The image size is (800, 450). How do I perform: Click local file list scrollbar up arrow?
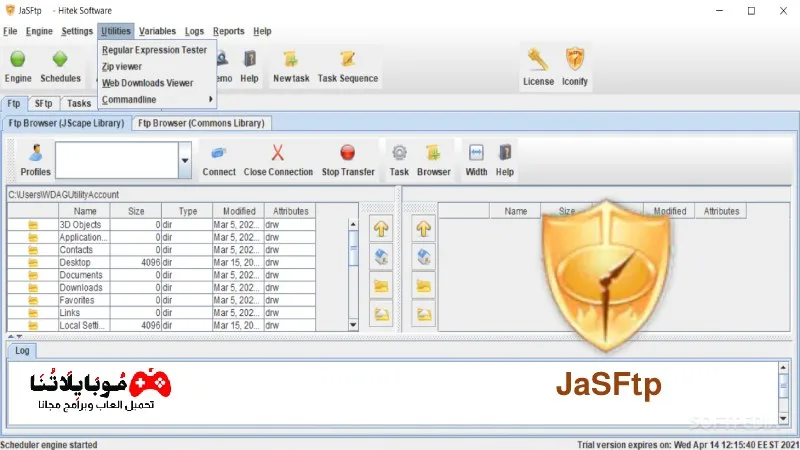click(x=353, y=224)
